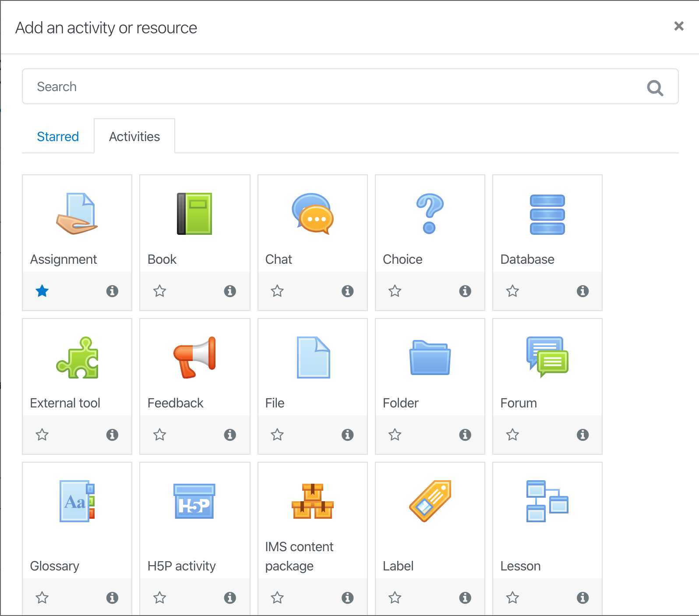
Task: Unstar the Assignment activity
Action: [x=42, y=291]
